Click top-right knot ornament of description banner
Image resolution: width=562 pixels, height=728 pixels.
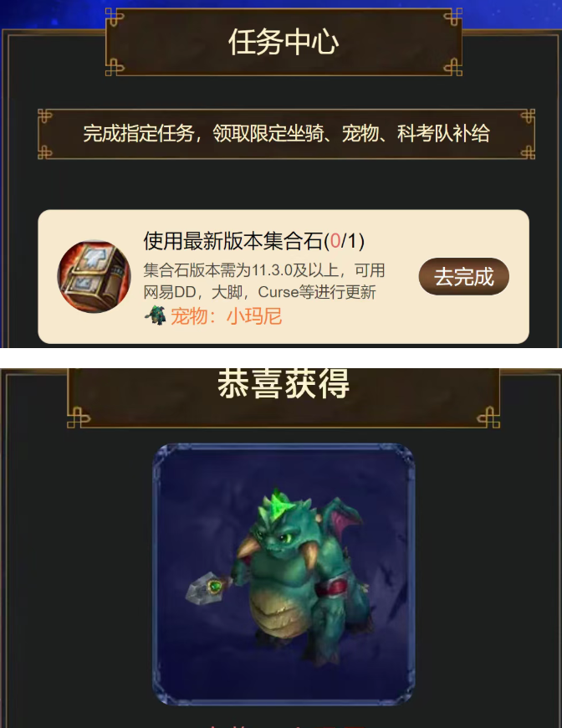[527, 116]
